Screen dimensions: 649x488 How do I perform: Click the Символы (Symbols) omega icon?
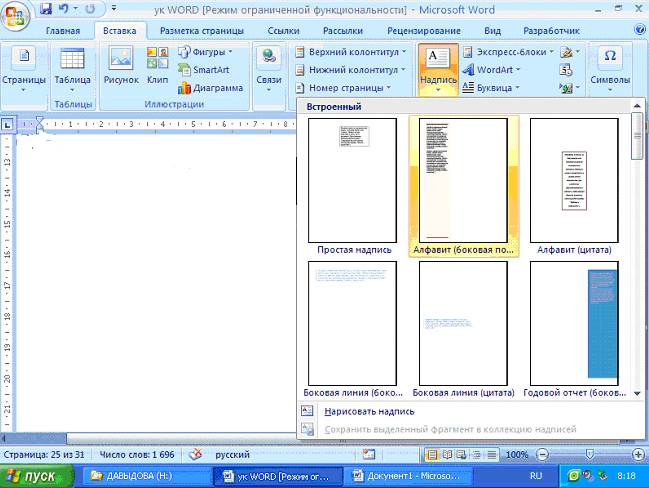[610, 65]
